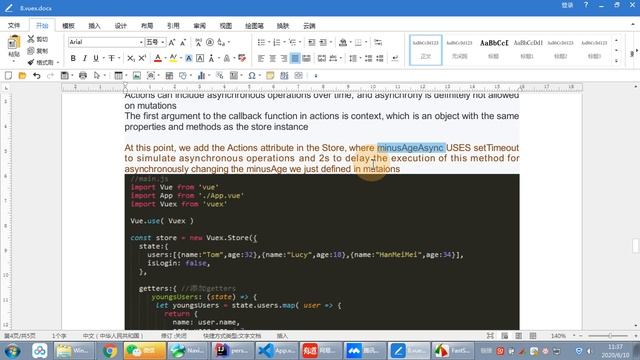Image resolution: width=640 pixels, height=360 pixels.
Task: Toggle Bold formatting
Action: (73, 58)
